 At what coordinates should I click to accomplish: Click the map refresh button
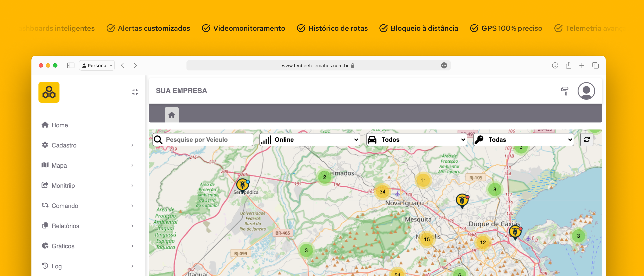coord(587,139)
